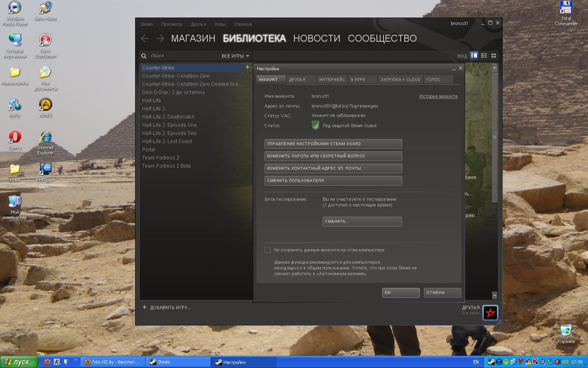Select the Илья folder on desktop
The width and height of the screenshot is (588, 368).
15,173
